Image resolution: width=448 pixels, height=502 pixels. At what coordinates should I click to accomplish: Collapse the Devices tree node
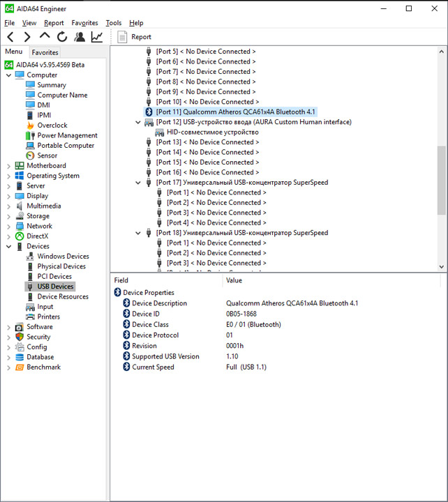[x=8, y=247]
